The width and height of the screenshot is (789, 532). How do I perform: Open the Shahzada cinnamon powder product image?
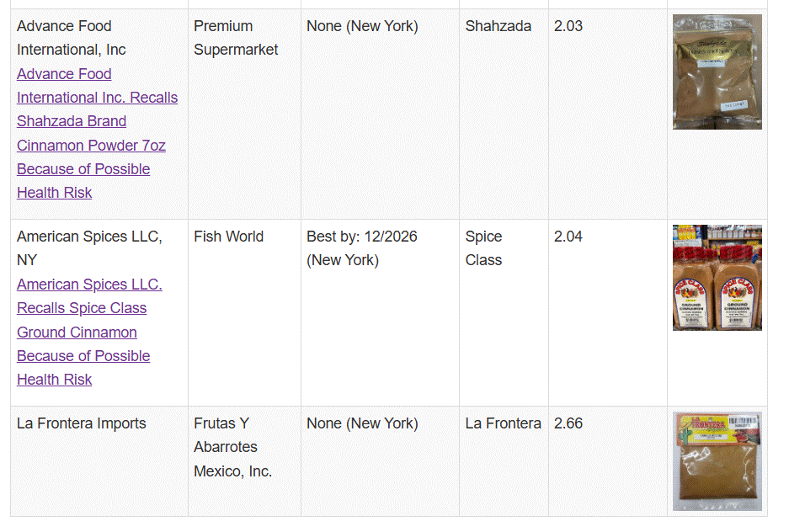pyautogui.click(x=717, y=72)
